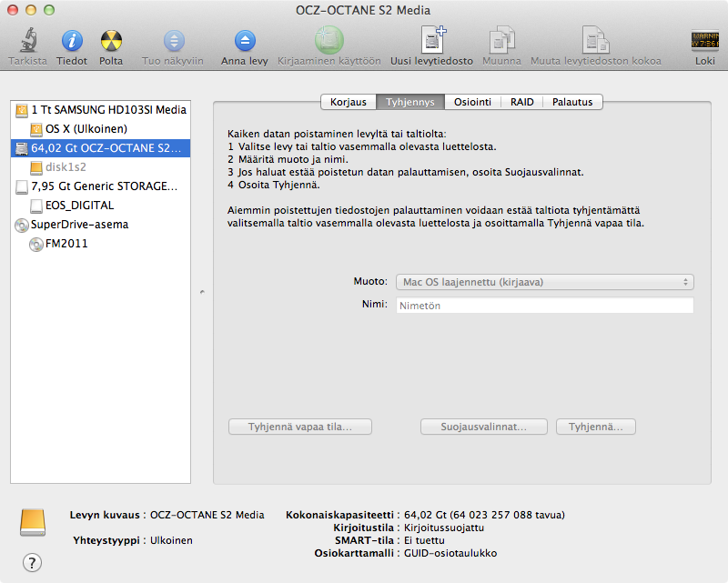Select the FM2011 disc
Viewport: 728px width, 583px height.
(101, 243)
